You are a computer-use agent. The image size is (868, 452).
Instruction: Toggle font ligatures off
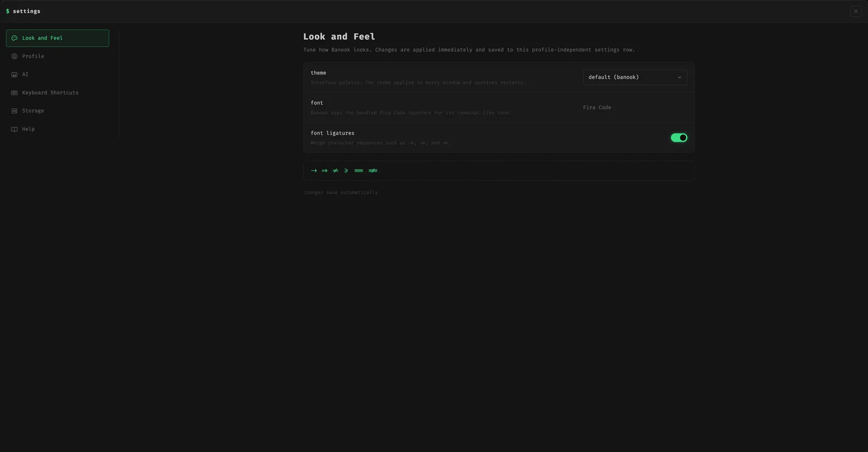pyautogui.click(x=679, y=138)
